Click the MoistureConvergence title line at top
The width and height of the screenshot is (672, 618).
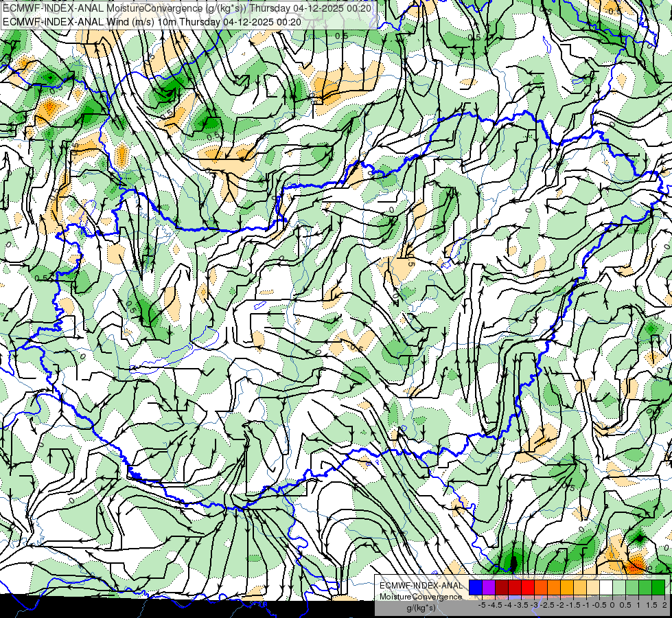(x=187, y=8)
